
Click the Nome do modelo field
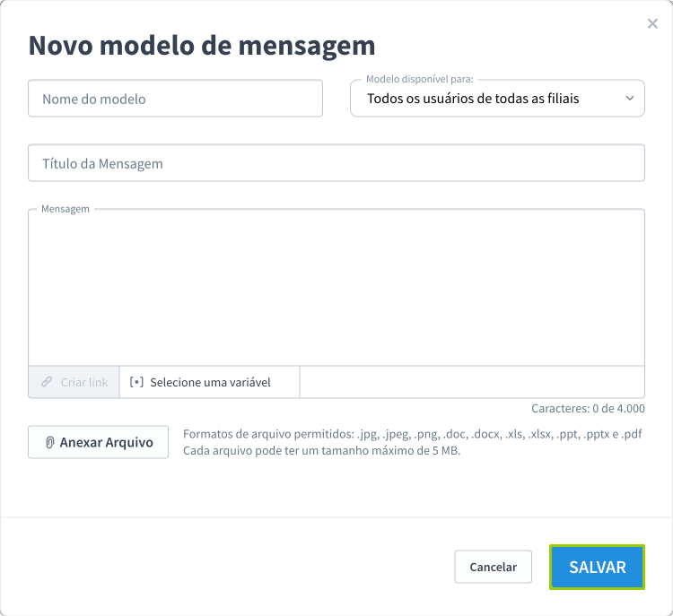pos(175,99)
